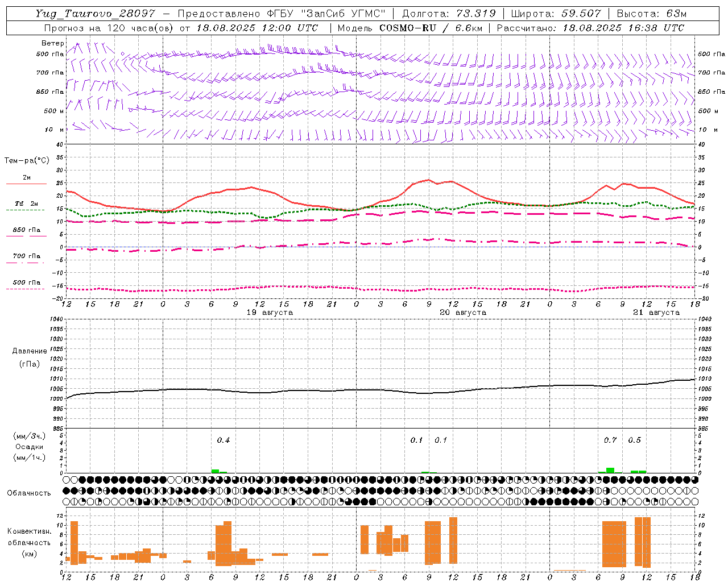The width and height of the screenshot is (728, 582).
Task: Select the text Предоставлено ФГБУ "ЗапСиб УГМС"
Action: [x=282, y=14]
